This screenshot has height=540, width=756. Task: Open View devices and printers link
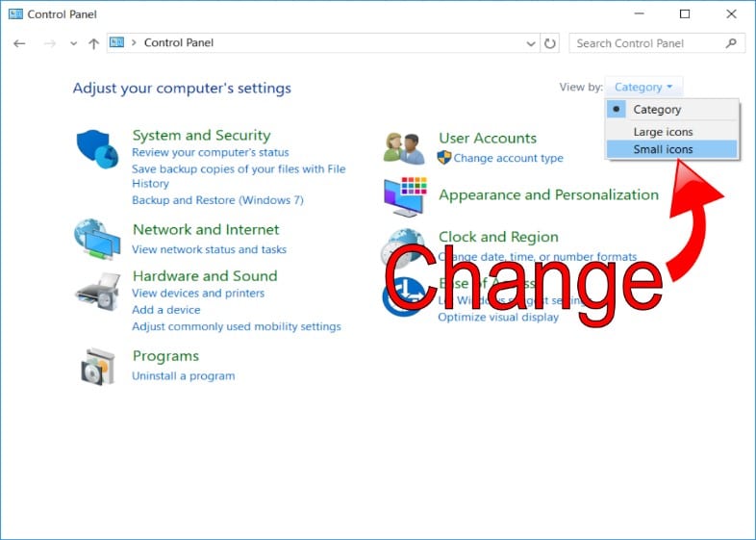[x=197, y=293]
